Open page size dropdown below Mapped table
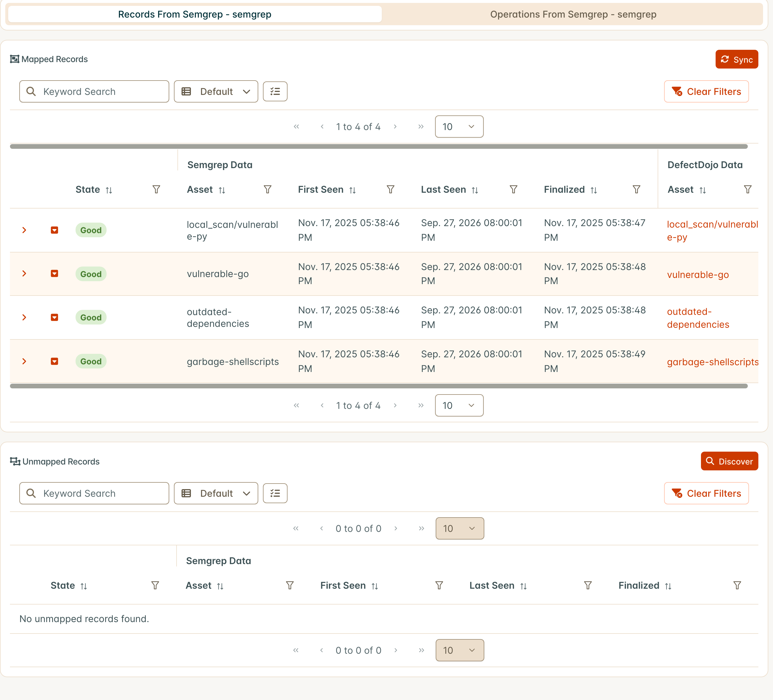773x700 pixels. pos(459,405)
